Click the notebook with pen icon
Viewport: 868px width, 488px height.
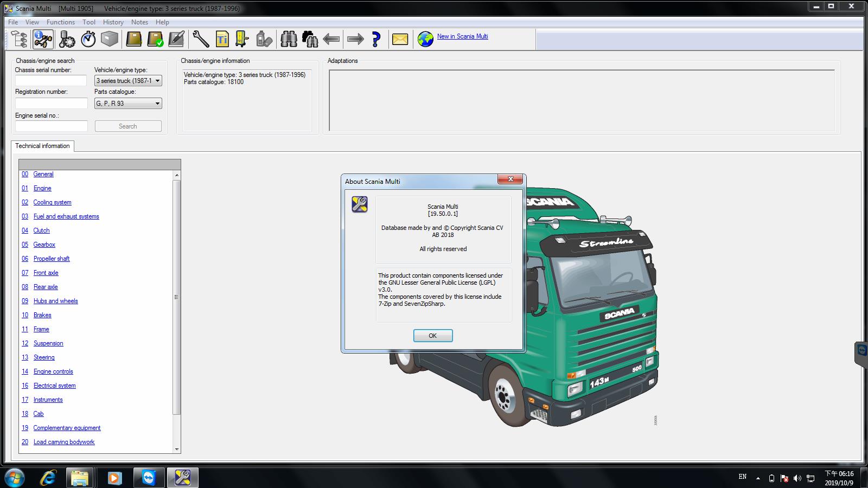coord(176,39)
